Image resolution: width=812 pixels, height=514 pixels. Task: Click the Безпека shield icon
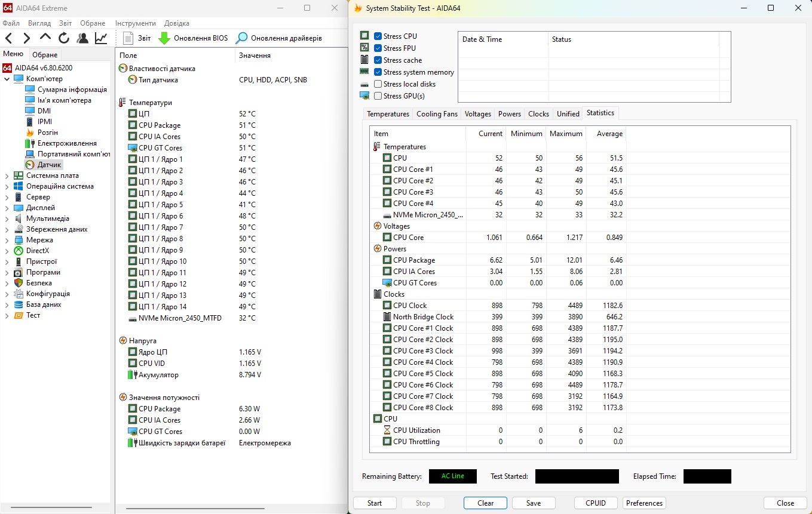pyautogui.click(x=19, y=283)
